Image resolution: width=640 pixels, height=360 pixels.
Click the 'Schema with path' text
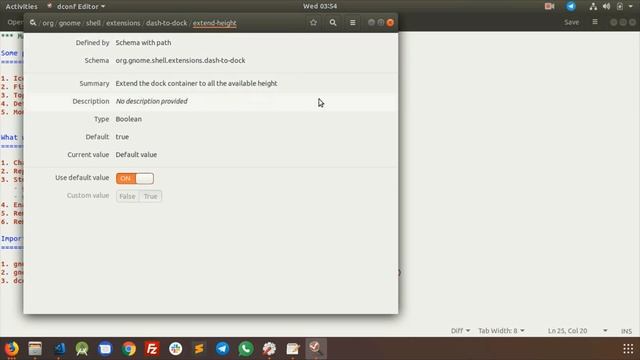click(143, 42)
